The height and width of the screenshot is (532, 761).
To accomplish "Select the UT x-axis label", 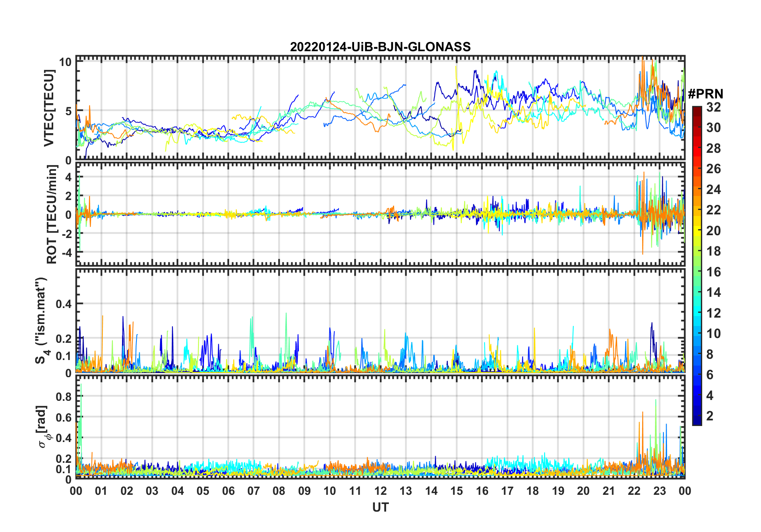I will pos(380,507).
